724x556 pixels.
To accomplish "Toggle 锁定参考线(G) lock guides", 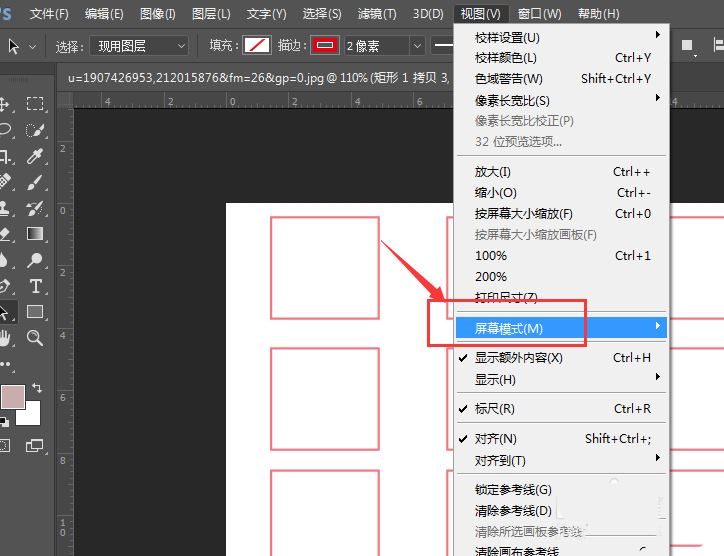I will 561,489.
